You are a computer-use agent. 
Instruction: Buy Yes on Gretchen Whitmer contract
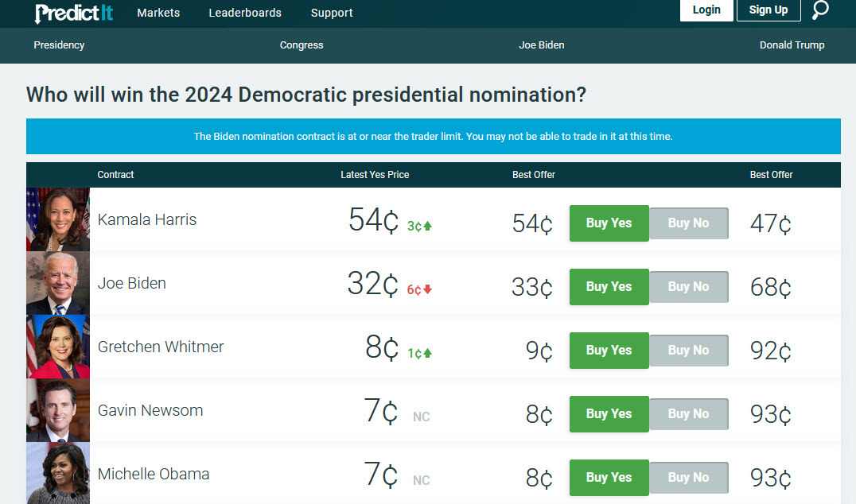pyautogui.click(x=609, y=351)
